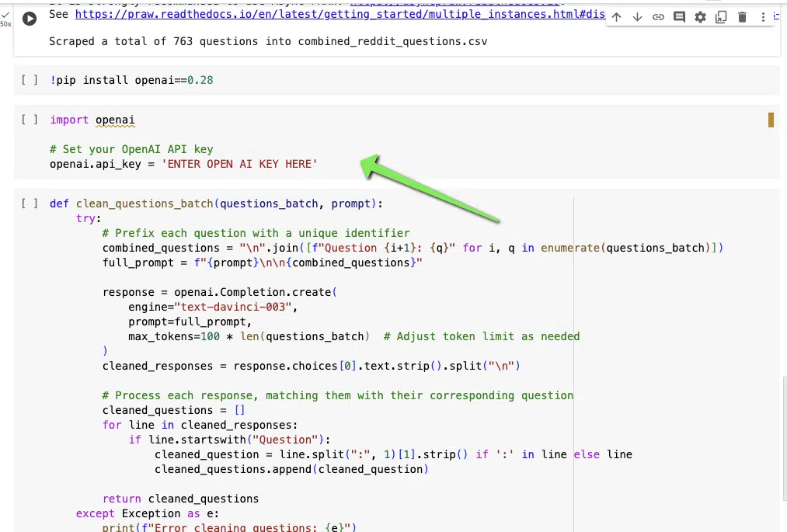Move cell down using arrow icon

[637, 17]
